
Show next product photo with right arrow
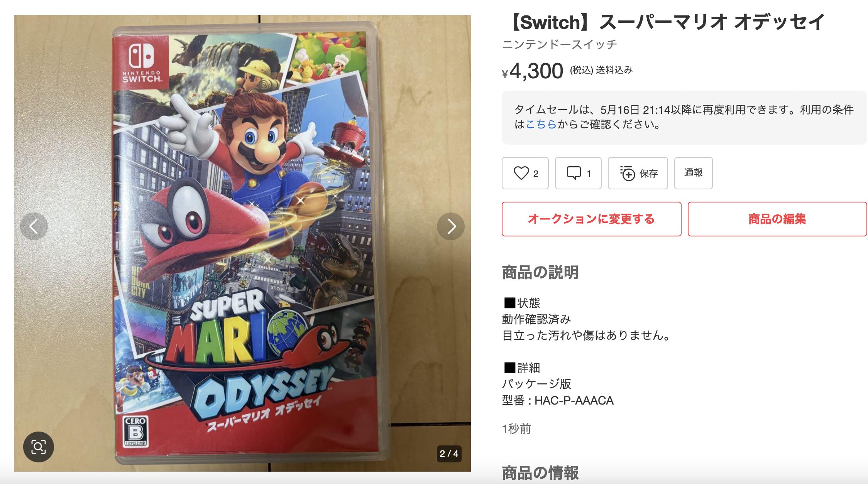click(x=451, y=226)
